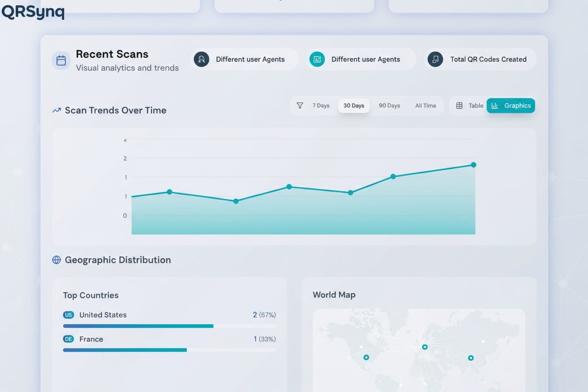The height and width of the screenshot is (392, 588).
Task: Click the filter funnel icon above the chart
Action: [x=300, y=106]
